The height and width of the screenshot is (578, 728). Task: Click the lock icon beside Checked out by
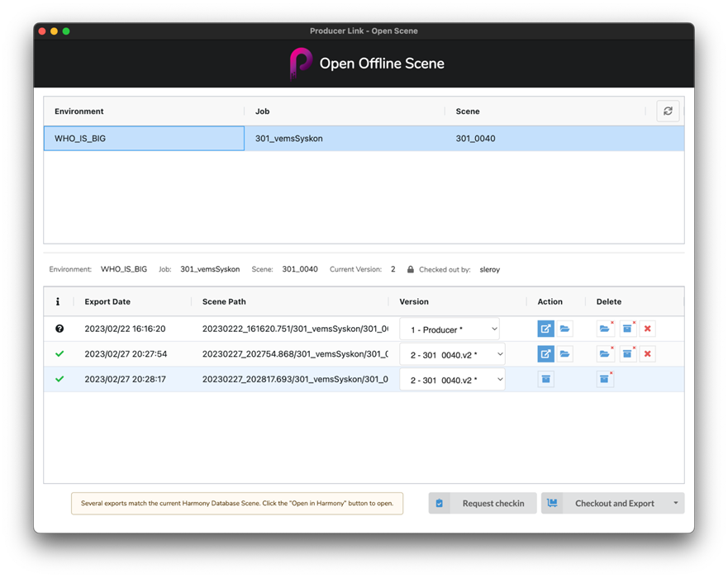(x=411, y=269)
